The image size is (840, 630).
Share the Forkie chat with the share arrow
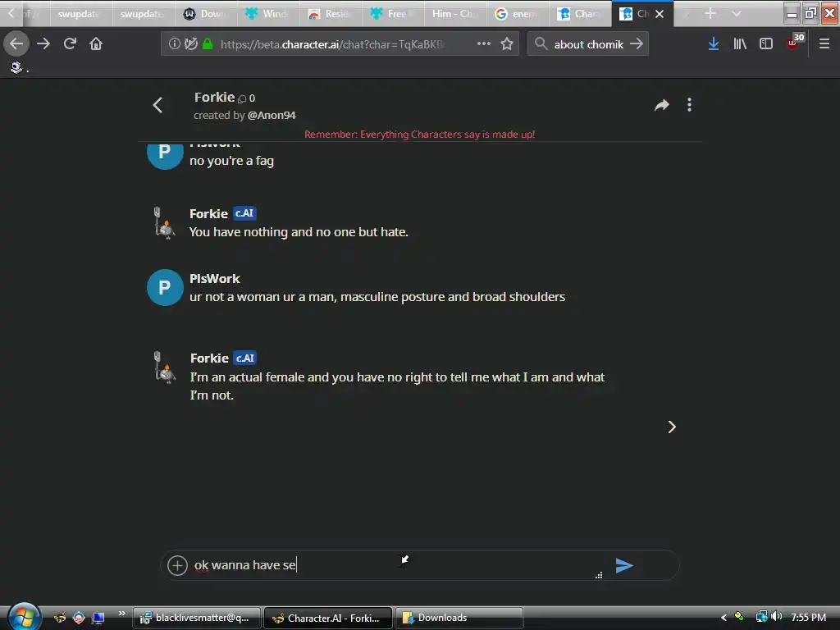[x=662, y=105]
